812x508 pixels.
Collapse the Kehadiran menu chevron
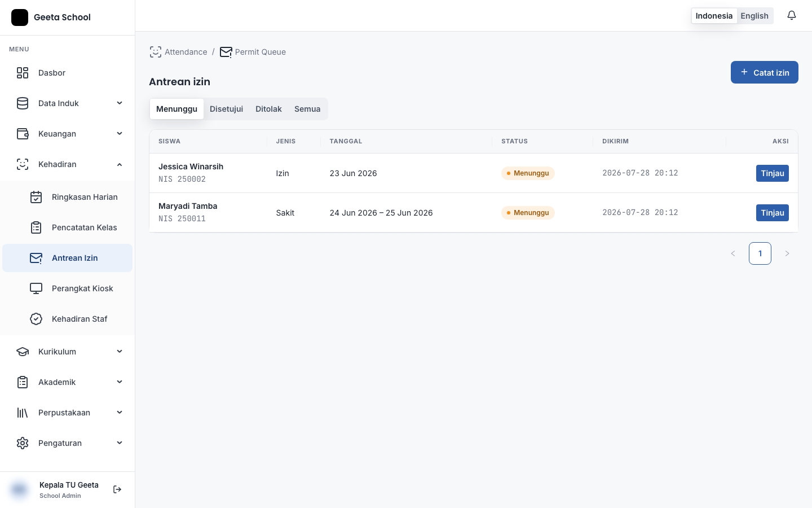(x=120, y=164)
